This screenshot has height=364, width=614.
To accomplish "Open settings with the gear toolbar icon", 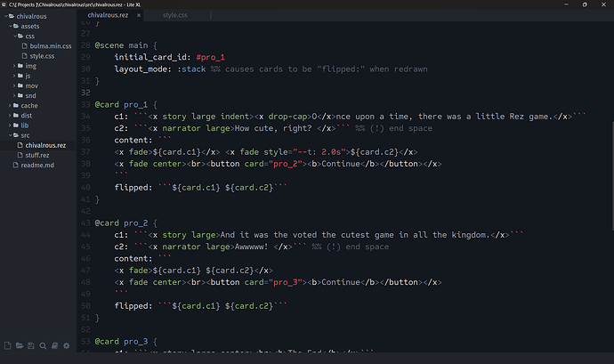I will pyautogui.click(x=67, y=345).
